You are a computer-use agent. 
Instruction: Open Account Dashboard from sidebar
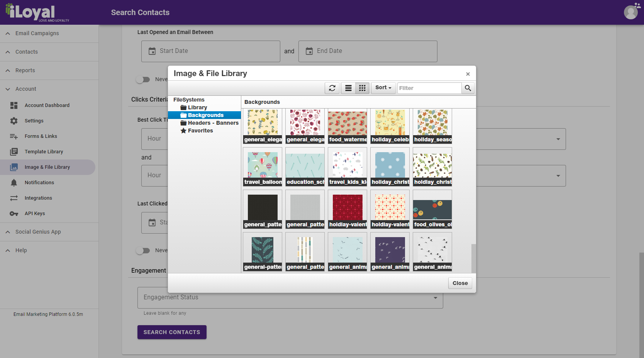[x=47, y=105]
